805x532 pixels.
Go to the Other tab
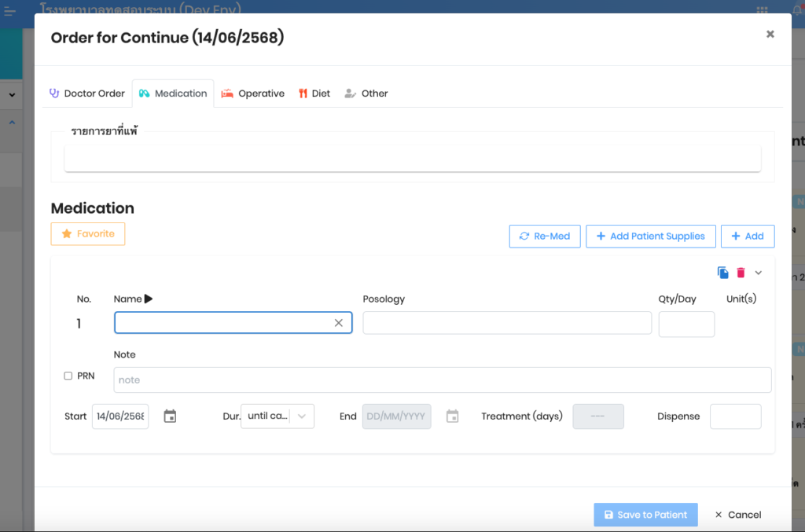(366, 94)
